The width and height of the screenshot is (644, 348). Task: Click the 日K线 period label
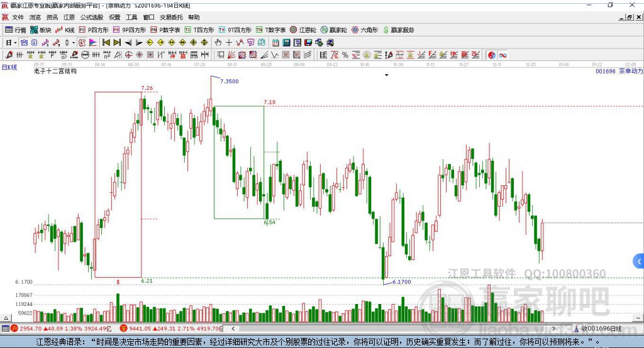[x=9, y=67]
